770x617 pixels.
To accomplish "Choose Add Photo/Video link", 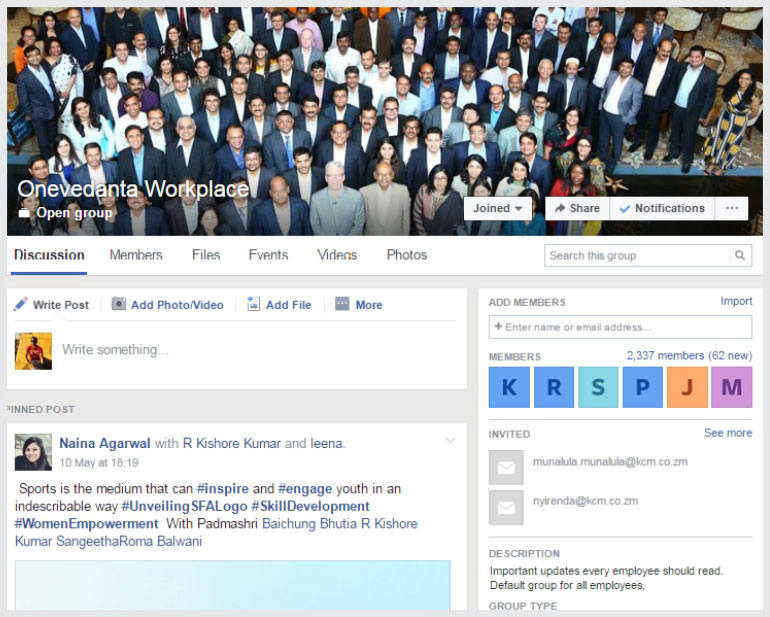I will [177, 305].
